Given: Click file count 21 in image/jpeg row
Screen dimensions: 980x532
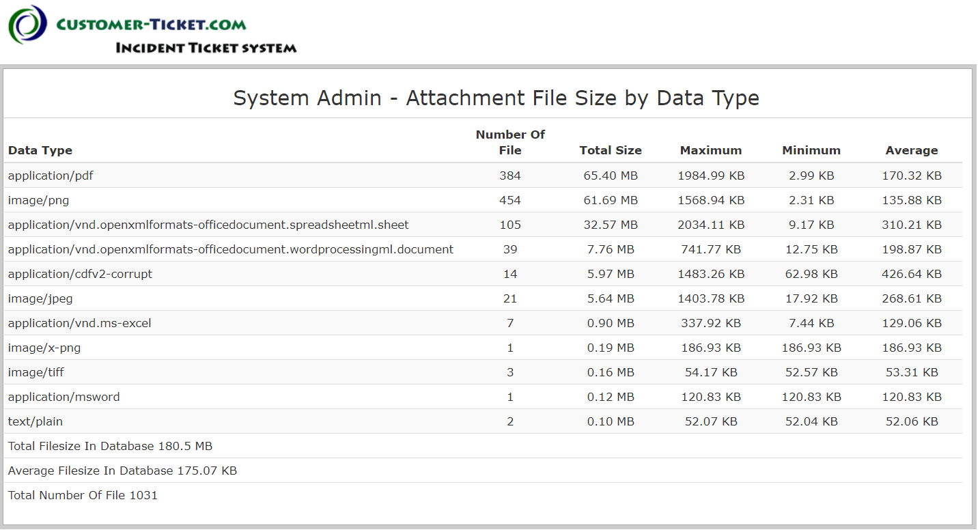Looking at the screenshot, I should [x=510, y=298].
